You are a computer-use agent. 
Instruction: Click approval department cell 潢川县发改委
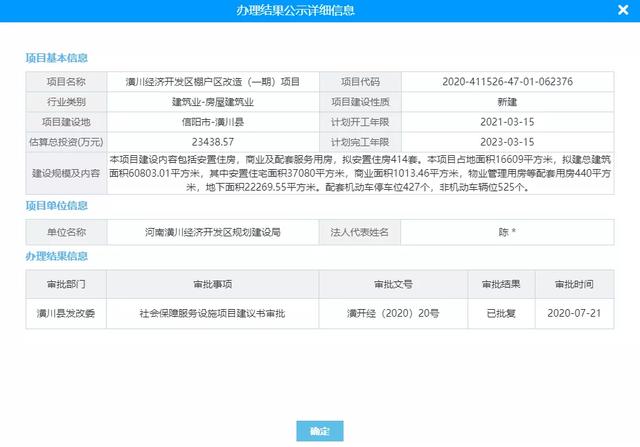[66, 313]
